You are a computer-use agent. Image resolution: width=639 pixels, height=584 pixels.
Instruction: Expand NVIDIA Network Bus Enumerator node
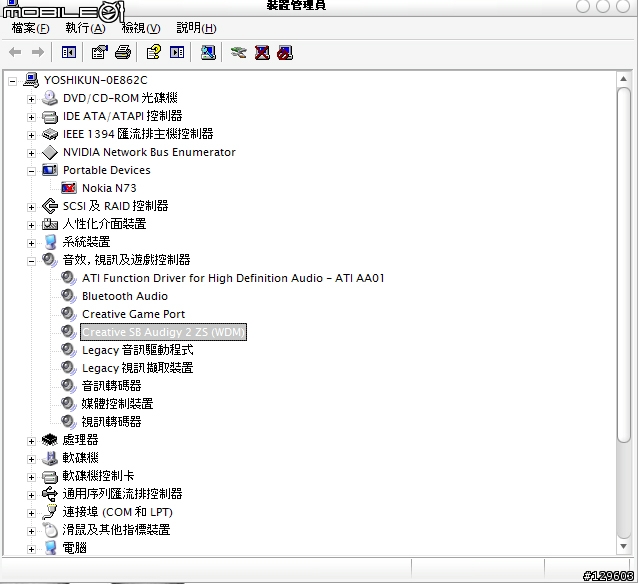click(31, 153)
